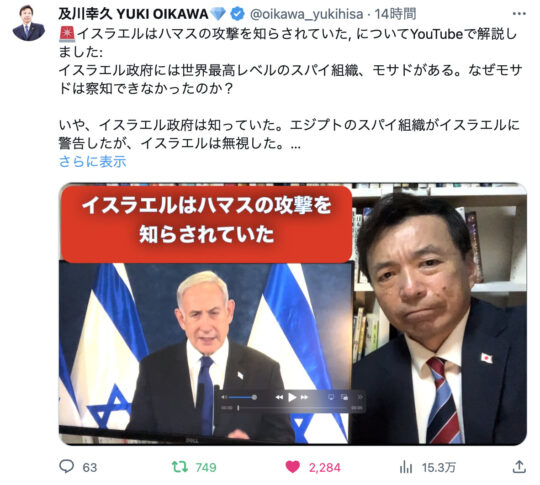Open the three-dot more options menu
This screenshot has width=540, height=485.
pos(519,14)
